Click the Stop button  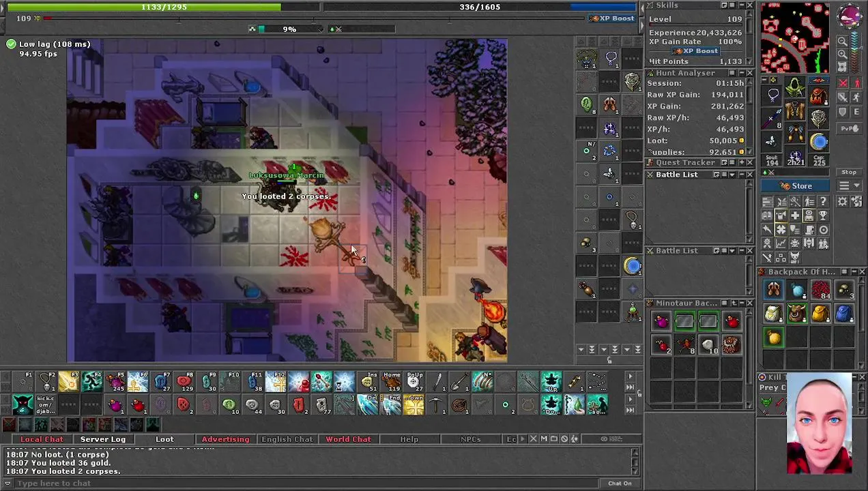click(849, 172)
